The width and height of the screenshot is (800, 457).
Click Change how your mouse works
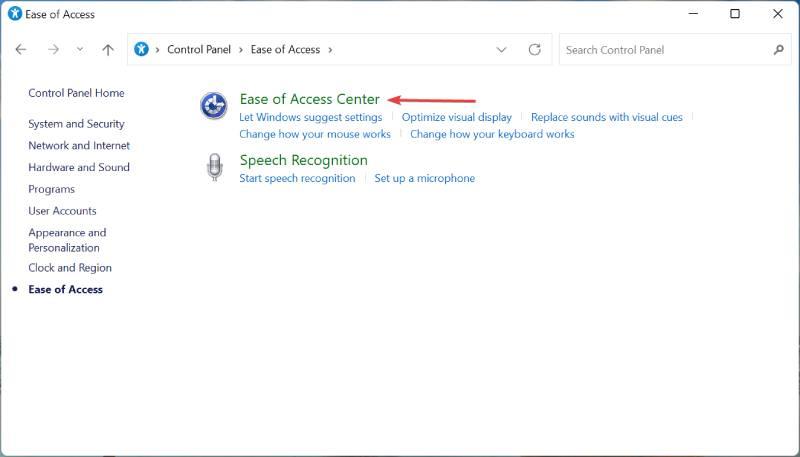tap(315, 134)
